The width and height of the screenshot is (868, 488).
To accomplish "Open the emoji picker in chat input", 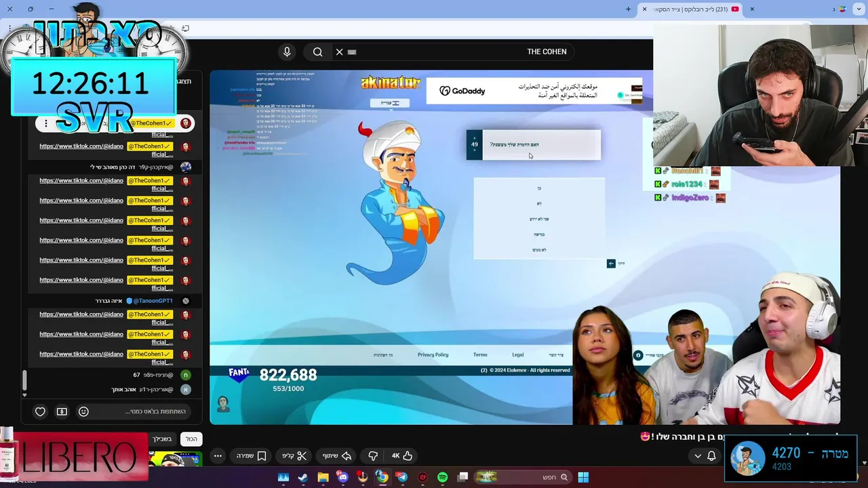I will (83, 411).
